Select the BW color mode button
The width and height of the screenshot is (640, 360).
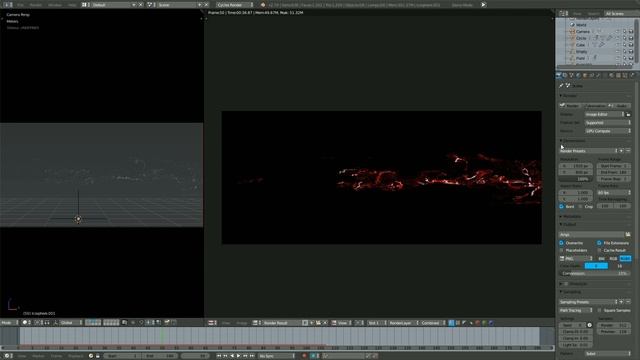click(602, 258)
